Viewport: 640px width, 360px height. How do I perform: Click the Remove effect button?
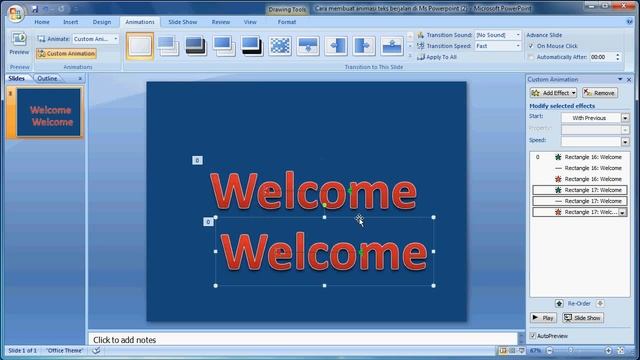600,93
